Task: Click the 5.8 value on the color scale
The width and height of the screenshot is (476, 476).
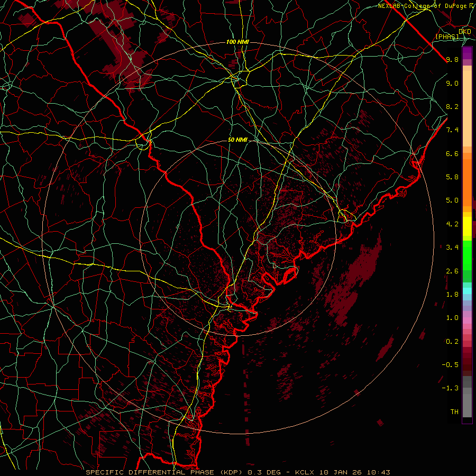Action: (452, 177)
